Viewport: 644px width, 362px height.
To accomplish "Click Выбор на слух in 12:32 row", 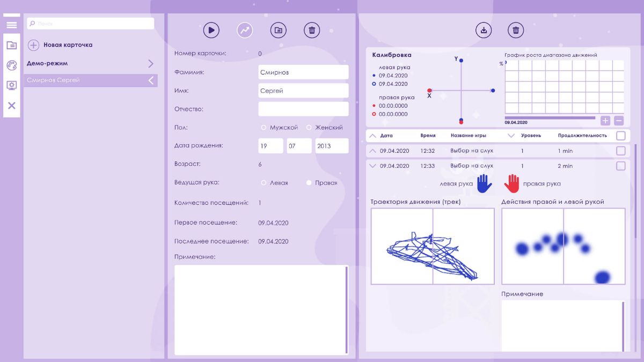I will coord(472,151).
